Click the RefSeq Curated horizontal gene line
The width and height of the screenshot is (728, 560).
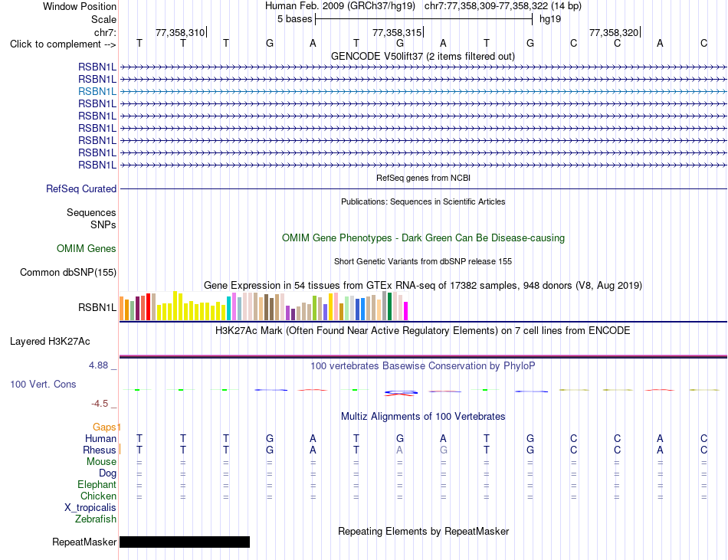pyautogui.click(x=424, y=188)
